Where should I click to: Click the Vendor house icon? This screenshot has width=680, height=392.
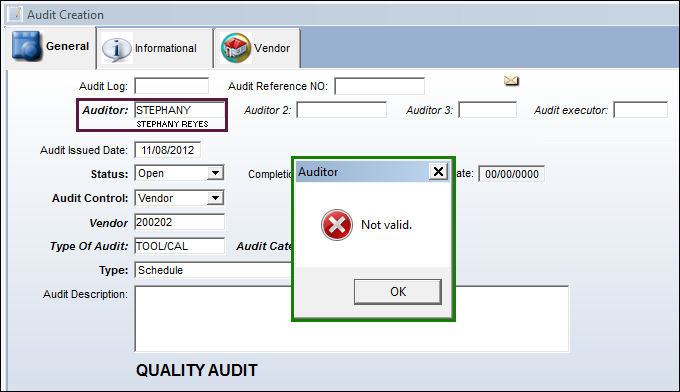click(x=235, y=48)
